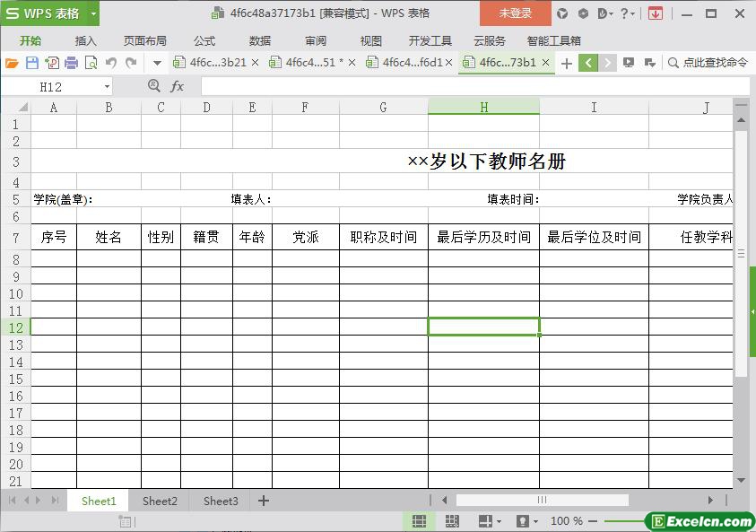This screenshot has height=532, width=756.
Task: Open the help question mark dropdown
Action: pos(627,13)
